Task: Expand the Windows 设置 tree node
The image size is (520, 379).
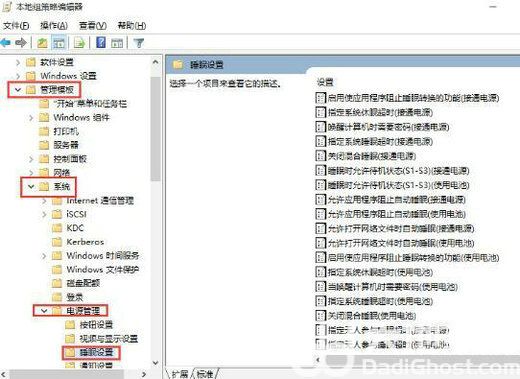Action: 18,76
